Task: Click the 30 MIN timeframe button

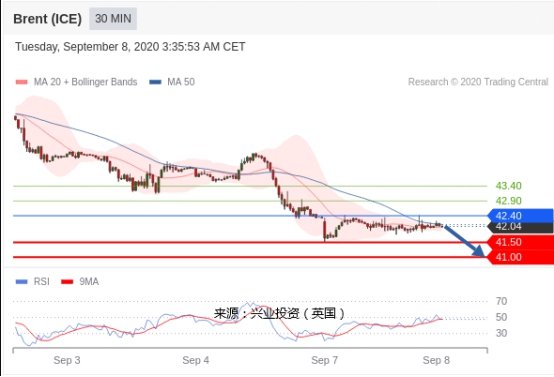Action: [113, 19]
